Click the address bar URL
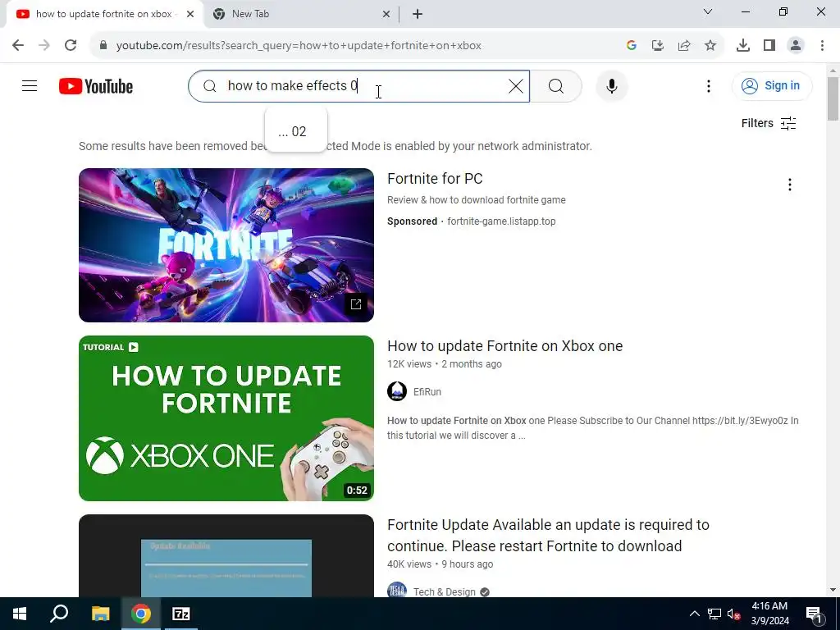This screenshot has height=630, width=840. 299,46
